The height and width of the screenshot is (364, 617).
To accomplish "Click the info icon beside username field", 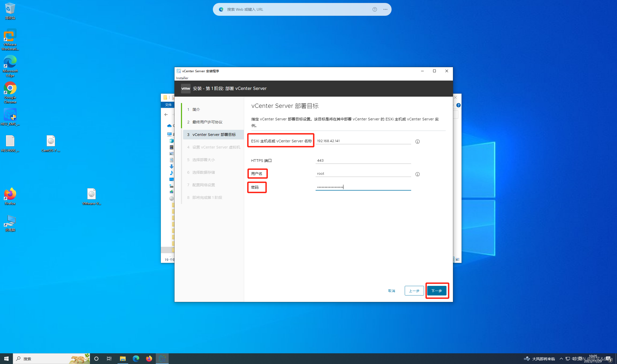I will pos(418,174).
